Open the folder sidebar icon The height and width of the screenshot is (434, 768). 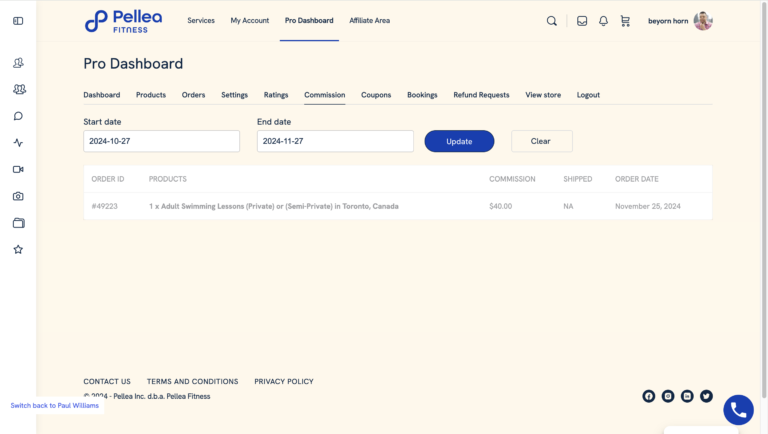[19, 223]
